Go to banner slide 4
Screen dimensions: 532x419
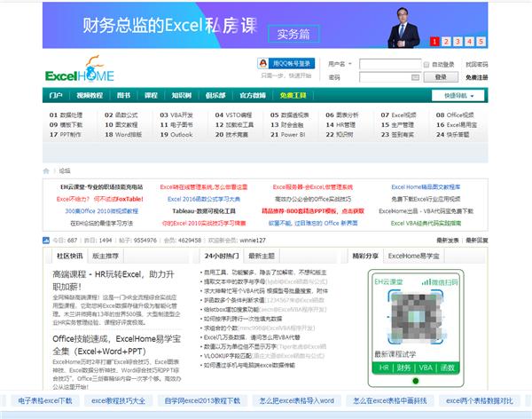tap(469, 42)
